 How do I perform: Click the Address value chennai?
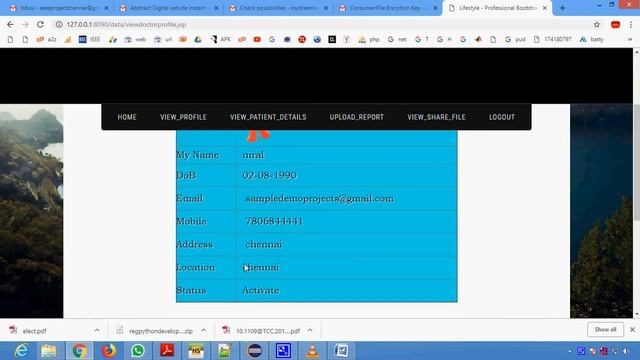click(264, 244)
